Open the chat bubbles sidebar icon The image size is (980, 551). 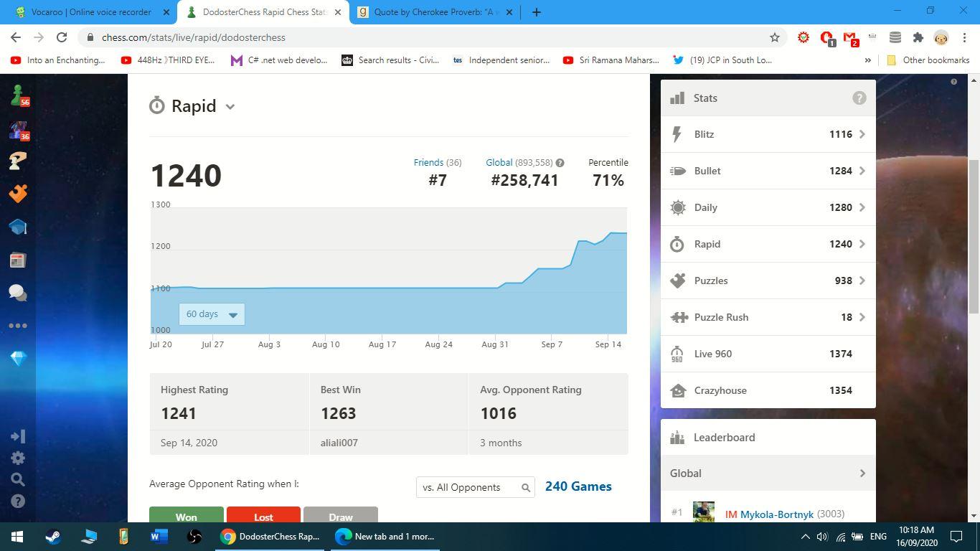click(18, 293)
